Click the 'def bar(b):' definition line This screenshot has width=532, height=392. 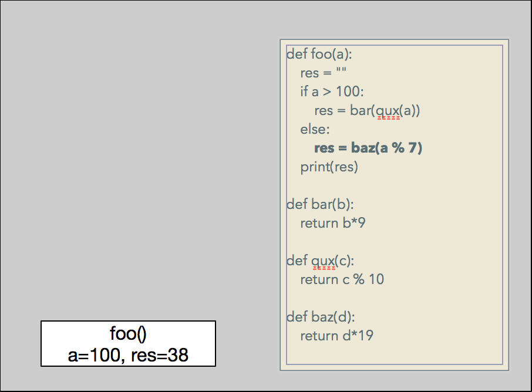tap(320, 205)
